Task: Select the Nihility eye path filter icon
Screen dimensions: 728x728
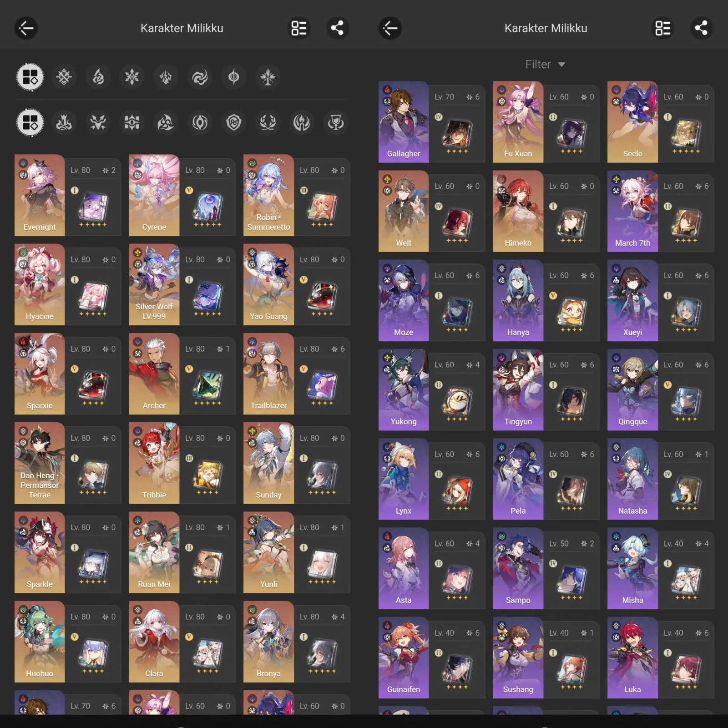Action: 200,122
